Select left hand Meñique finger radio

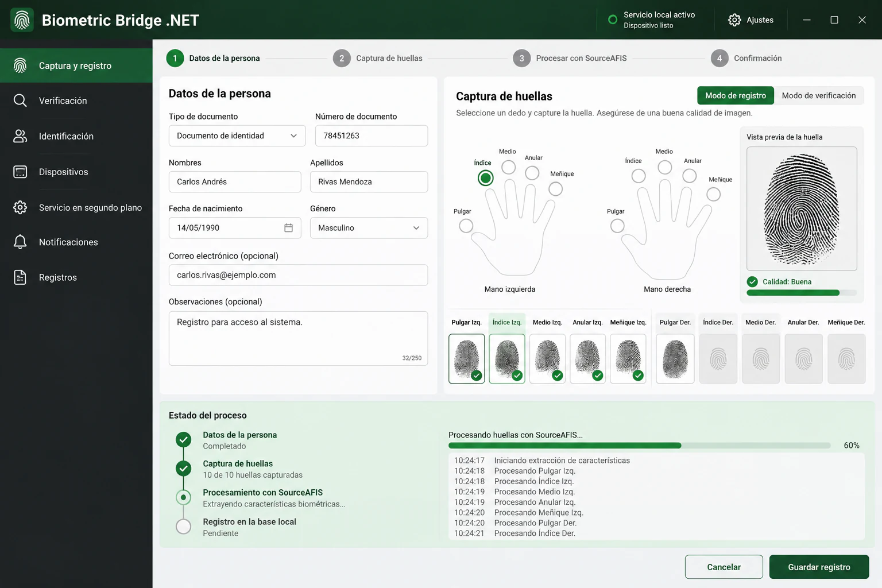[x=555, y=189]
